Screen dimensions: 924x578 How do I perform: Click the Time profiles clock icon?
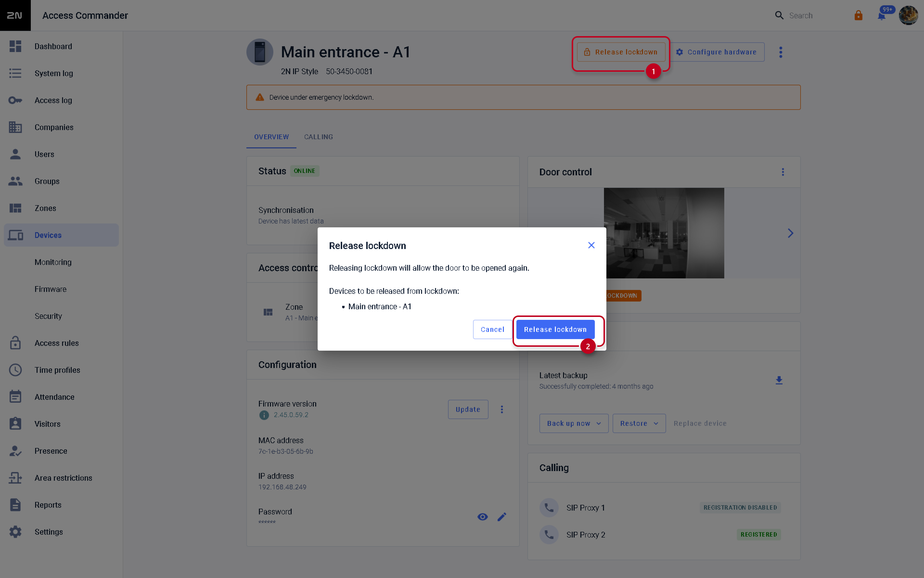[15, 370]
